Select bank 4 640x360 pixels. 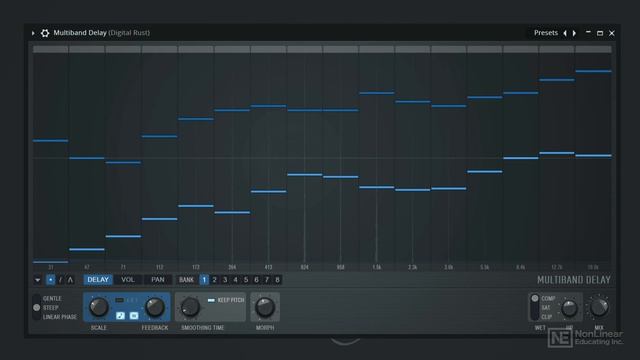[236, 280]
